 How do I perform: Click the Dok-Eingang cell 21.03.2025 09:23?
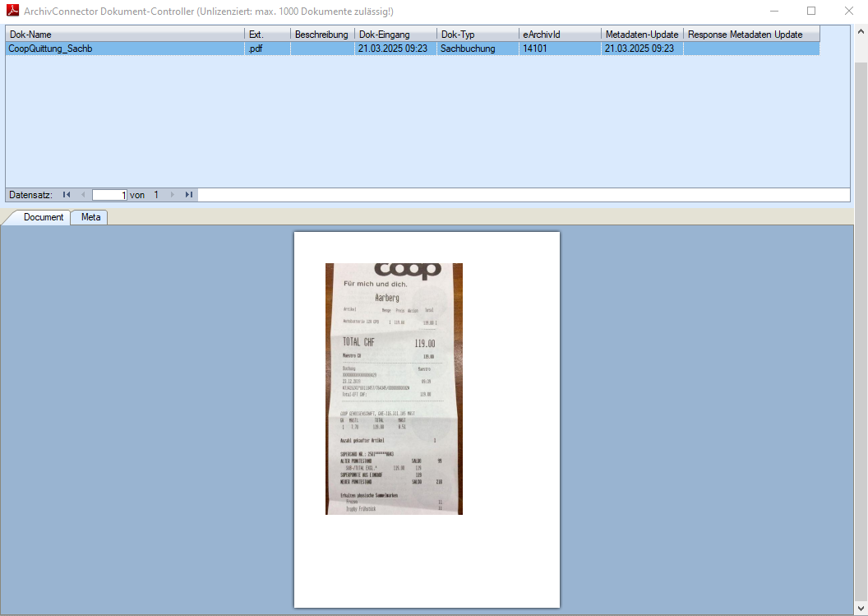[396, 49]
